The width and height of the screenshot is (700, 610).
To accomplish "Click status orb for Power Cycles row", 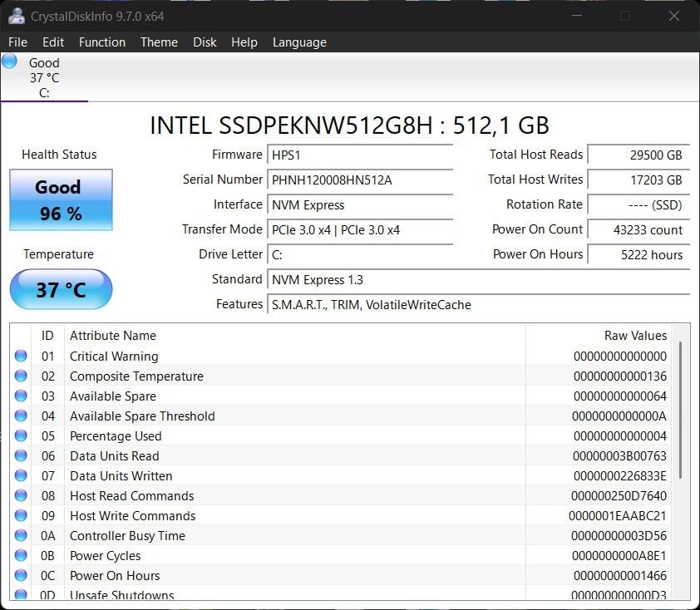I will click(x=21, y=555).
